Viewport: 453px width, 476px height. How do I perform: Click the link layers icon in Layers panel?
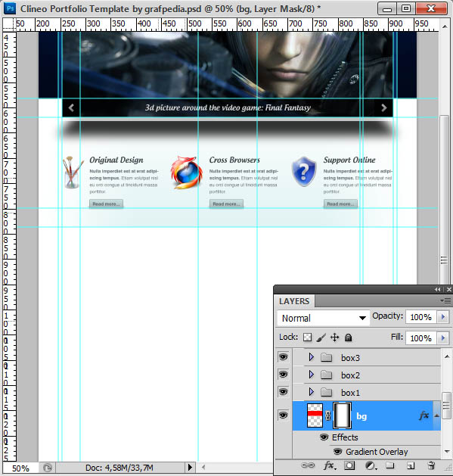tap(308, 465)
